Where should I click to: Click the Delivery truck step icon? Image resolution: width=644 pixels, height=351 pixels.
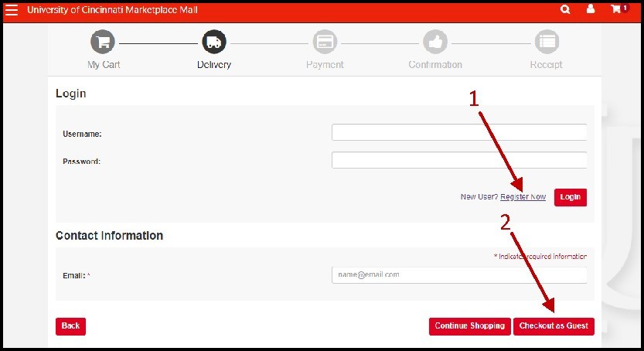click(x=214, y=42)
